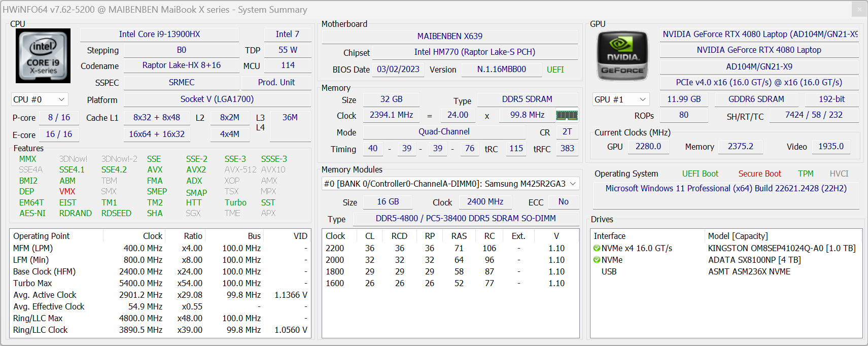The width and height of the screenshot is (868, 346).
Task: Click the green status icon for the ADATA drive
Action: pyautogui.click(x=597, y=260)
